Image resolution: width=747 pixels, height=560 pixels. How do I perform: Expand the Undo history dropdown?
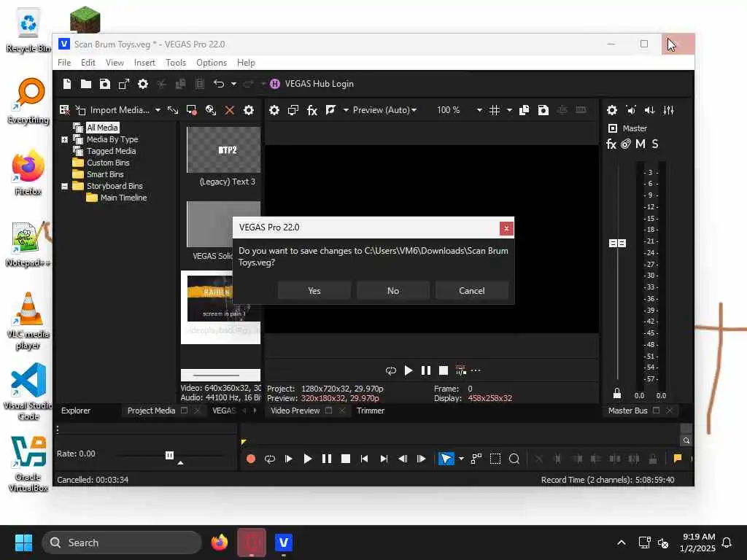tap(233, 84)
